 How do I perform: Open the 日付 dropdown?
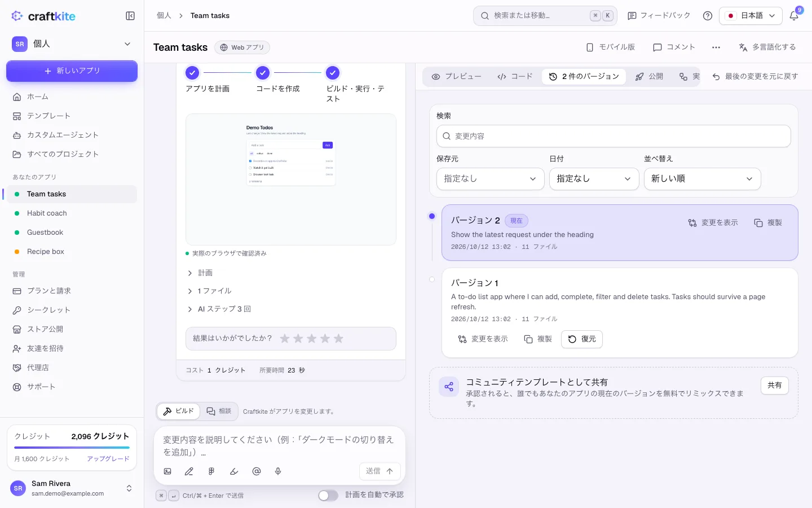[594, 179]
